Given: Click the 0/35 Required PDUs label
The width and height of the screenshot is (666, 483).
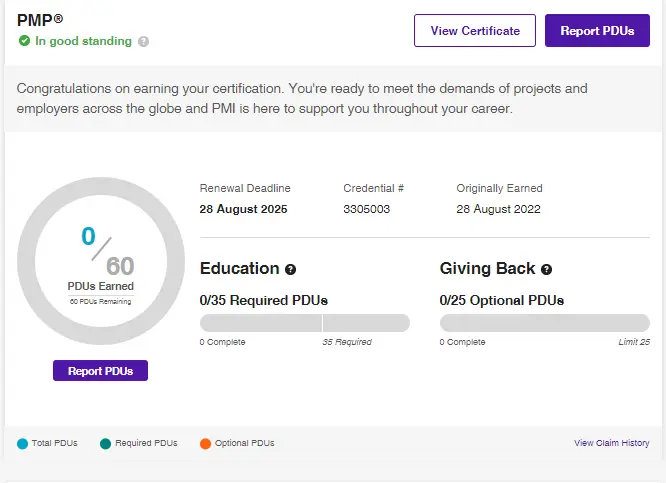Looking at the screenshot, I should [x=264, y=300].
